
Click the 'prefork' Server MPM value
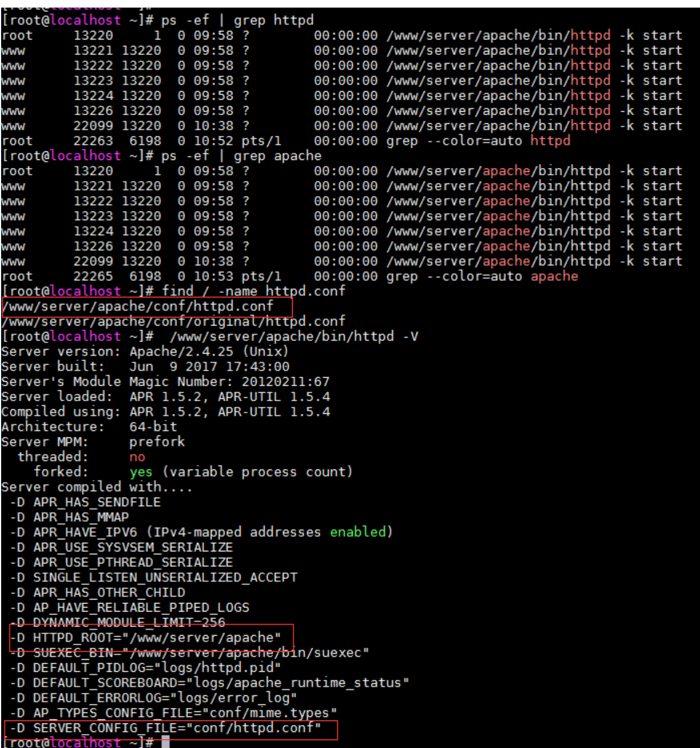point(157,441)
